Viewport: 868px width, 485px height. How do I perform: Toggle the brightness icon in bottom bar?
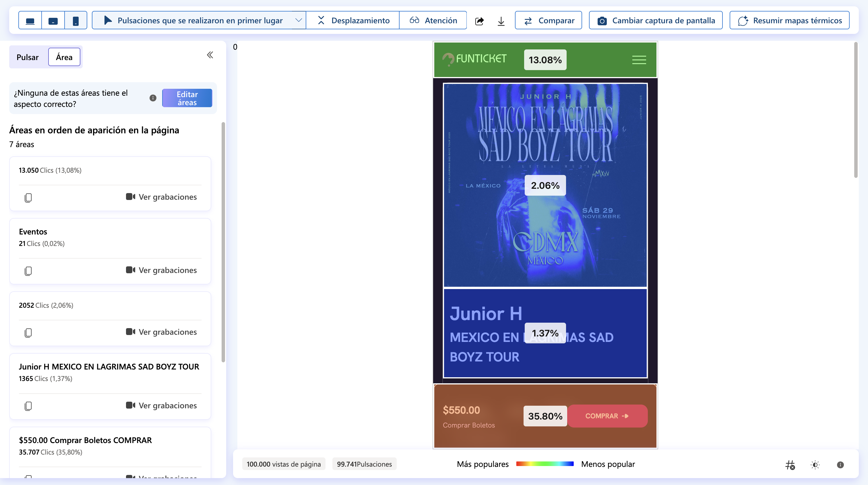coord(815,465)
